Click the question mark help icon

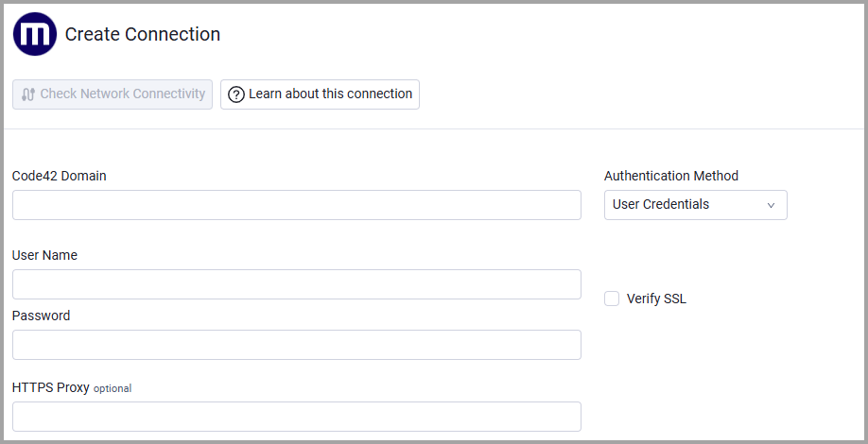(236, 94)
